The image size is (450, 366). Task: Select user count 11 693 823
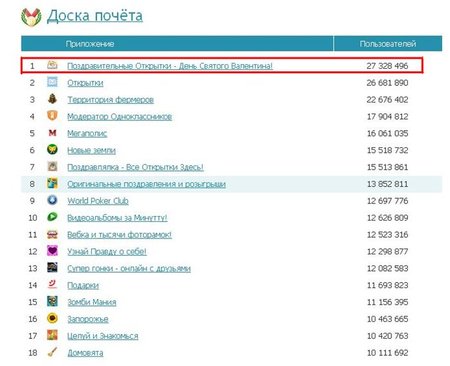pyautogui.click(x=387, y=285)
